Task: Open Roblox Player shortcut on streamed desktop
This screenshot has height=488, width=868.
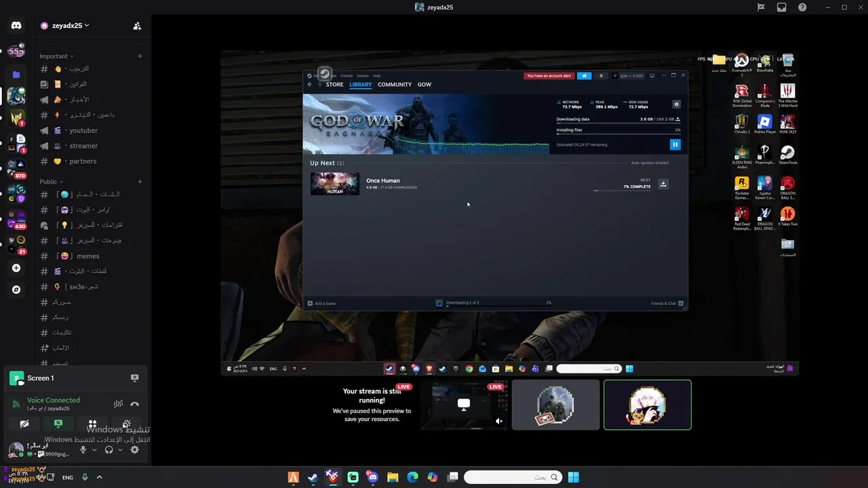Action: pyautogui.click(x=765, y=124)
